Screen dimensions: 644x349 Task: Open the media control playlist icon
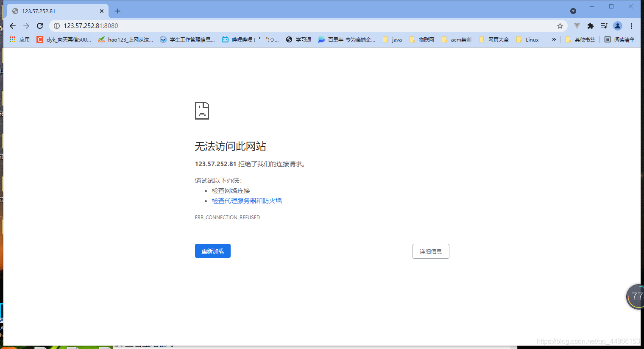[604, 26]
